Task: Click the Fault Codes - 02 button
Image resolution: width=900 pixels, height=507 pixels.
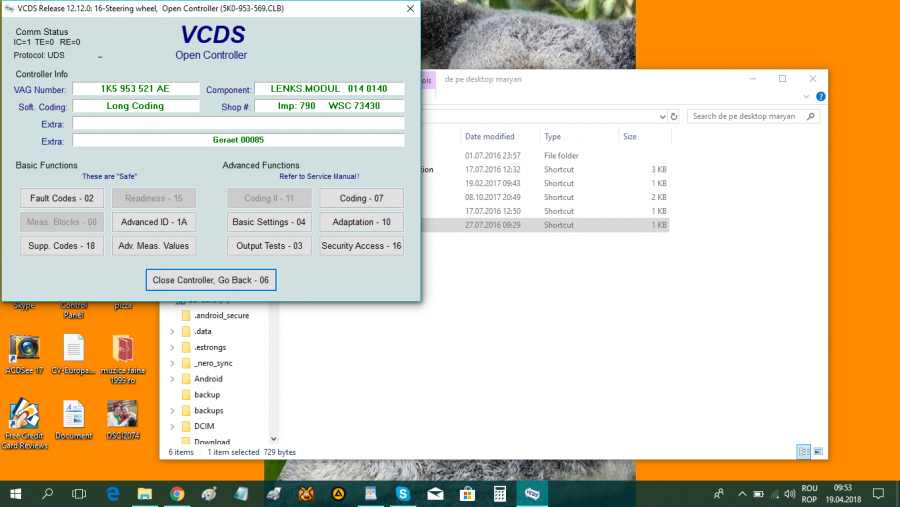Action: [x=62, y=198]
